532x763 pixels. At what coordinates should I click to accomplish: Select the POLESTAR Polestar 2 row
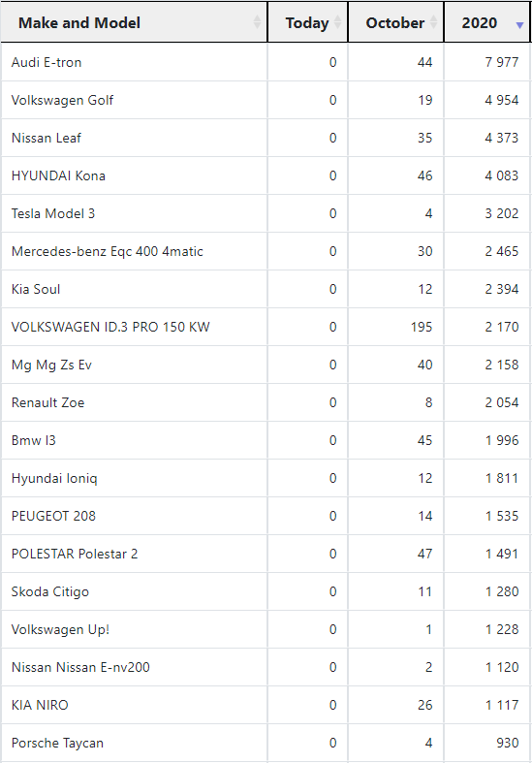(266, 554)
